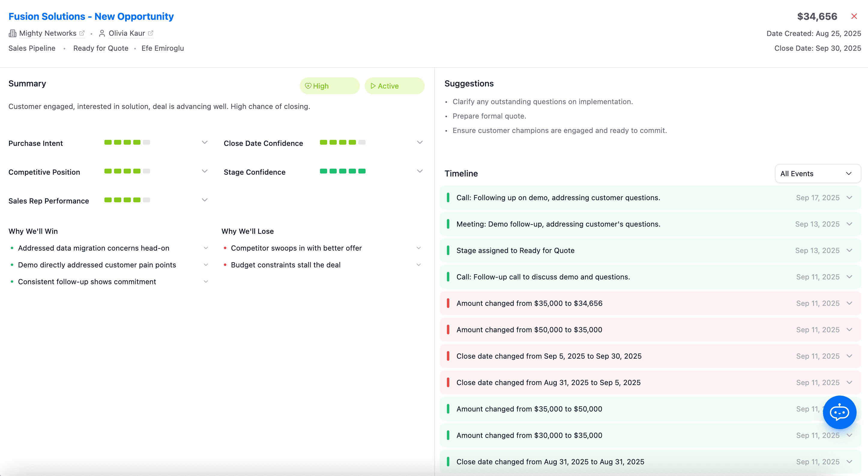868x476 pixels.
Task: Expand Sales Rep Performance chevron
Action: click(204, 200)
